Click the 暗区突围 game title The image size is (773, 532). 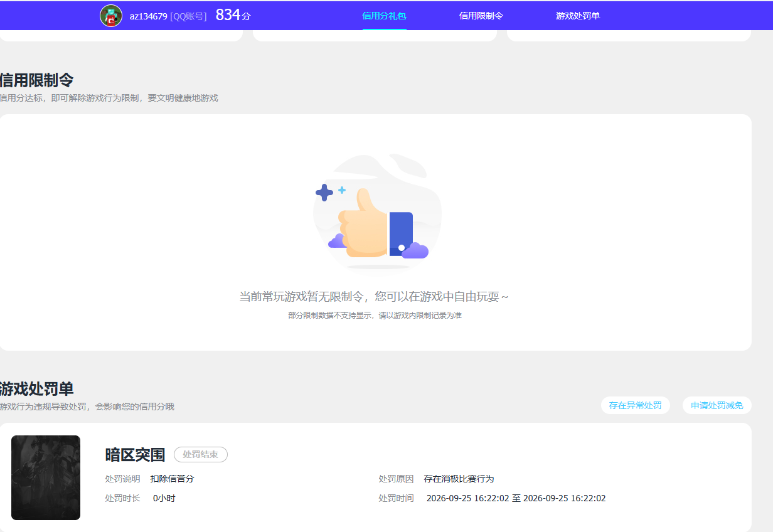(135, 455)
